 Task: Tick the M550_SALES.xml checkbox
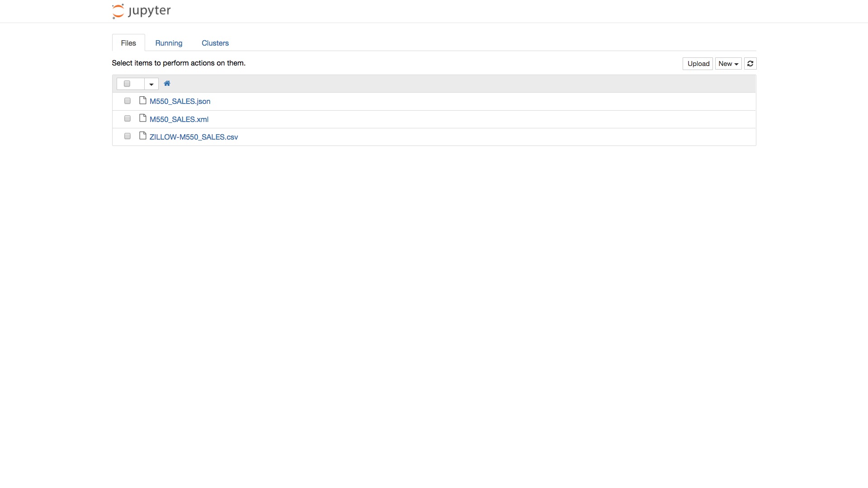pos(127,119)
